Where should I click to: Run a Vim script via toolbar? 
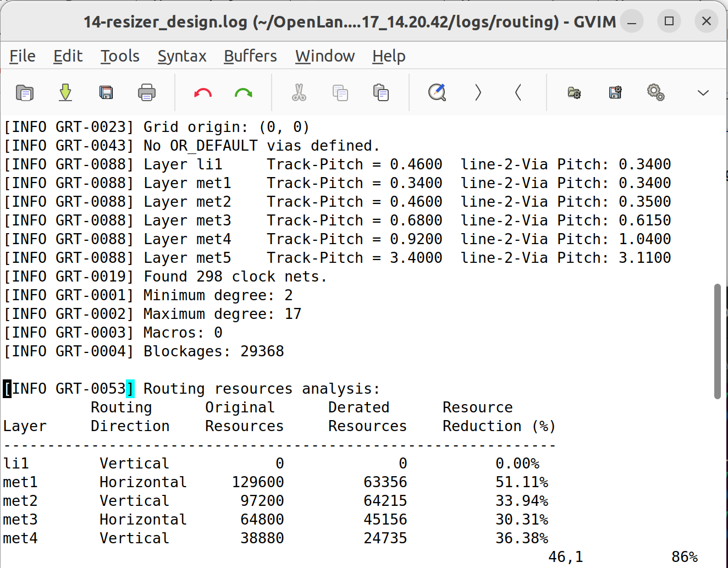pyautogui.click(x=655, y=92)
